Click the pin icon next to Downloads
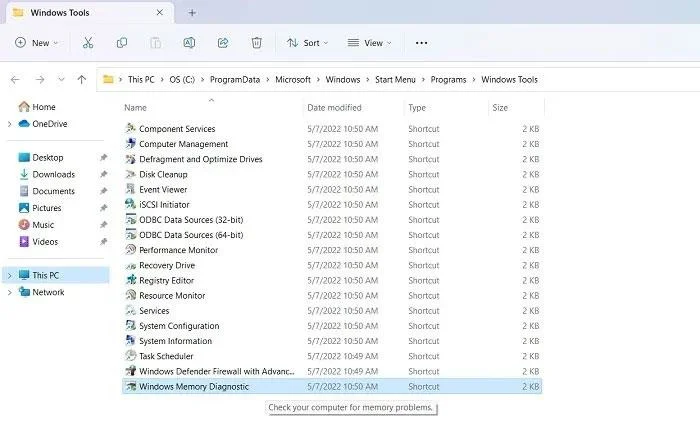 [104, 175]
